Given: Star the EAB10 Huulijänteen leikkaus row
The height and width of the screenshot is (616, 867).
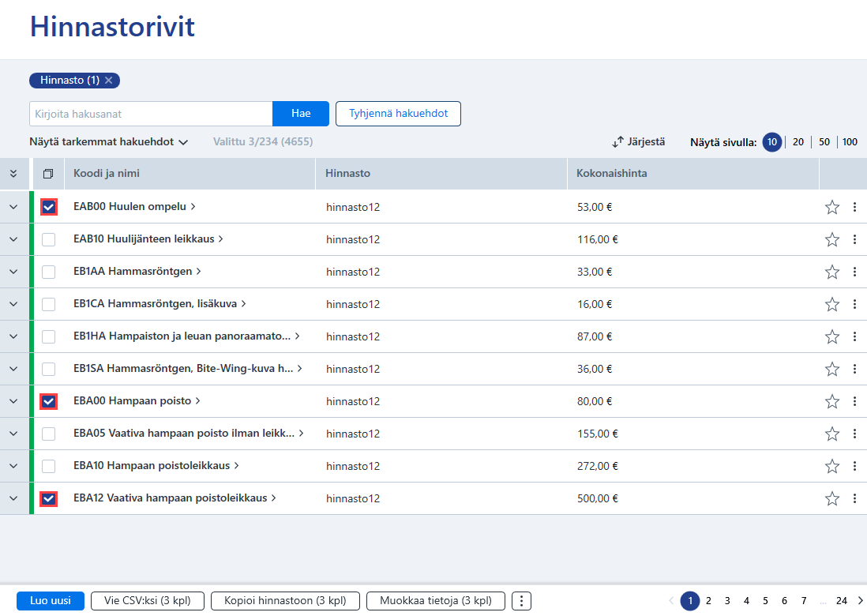Looking at the screenshot, I should point(832,239).
